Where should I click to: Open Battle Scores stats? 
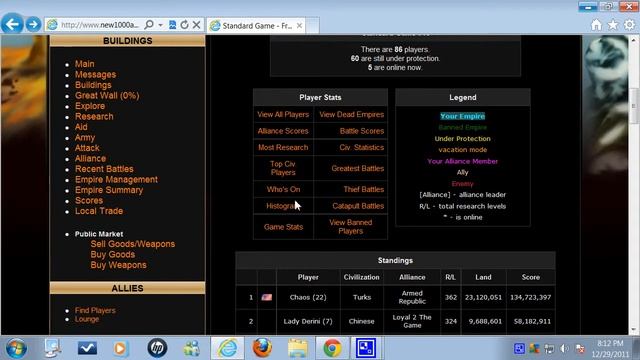click(362, 131)
